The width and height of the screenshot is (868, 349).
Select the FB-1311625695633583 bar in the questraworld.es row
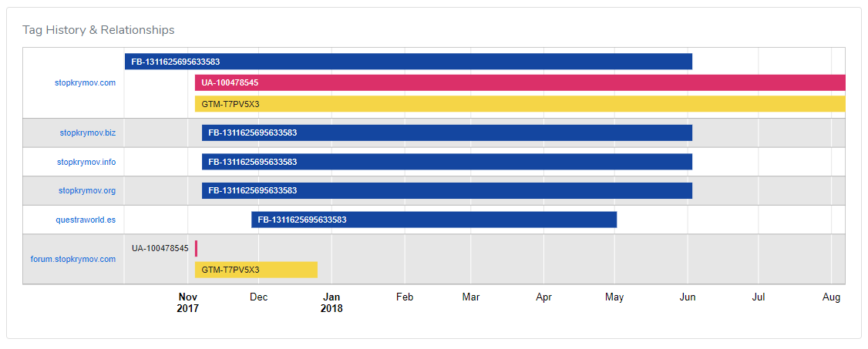click(x=434, y=220)
